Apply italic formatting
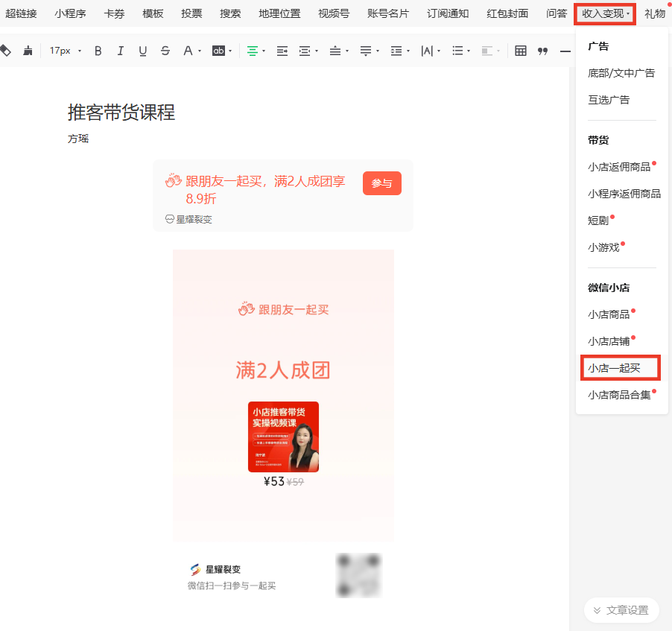Image resolution: width=672 pixels, height=631 pixels. (120, 51)
